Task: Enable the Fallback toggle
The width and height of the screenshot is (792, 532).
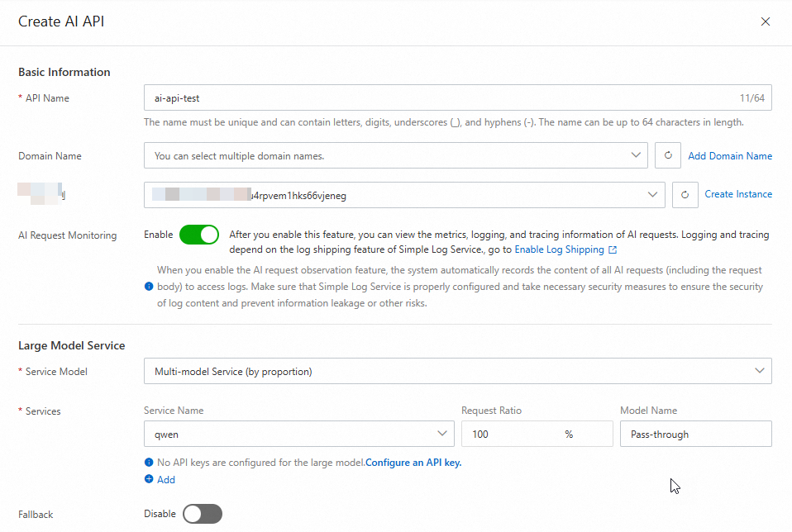Action: [x=202, y=514]
